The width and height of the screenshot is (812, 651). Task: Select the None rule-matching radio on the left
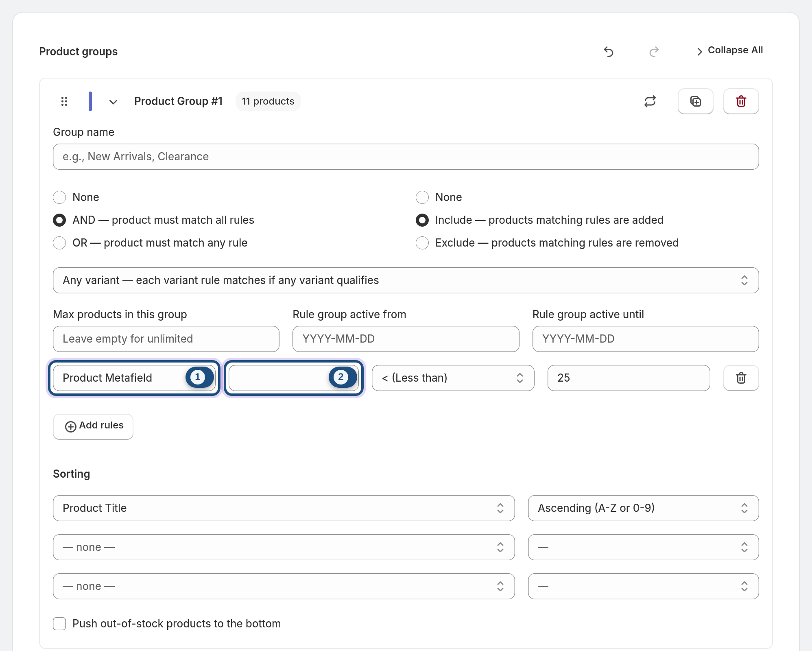[x=59, y=197]
